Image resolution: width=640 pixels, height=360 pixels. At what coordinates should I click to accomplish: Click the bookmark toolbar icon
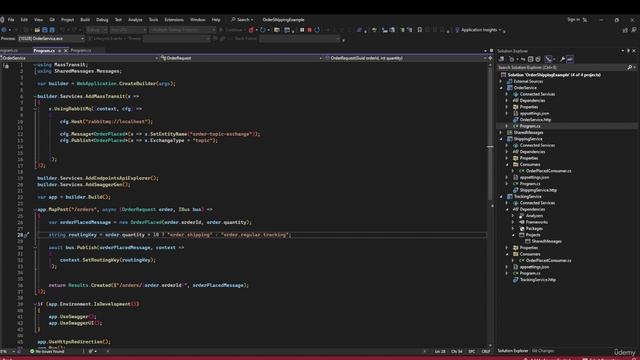420,30
